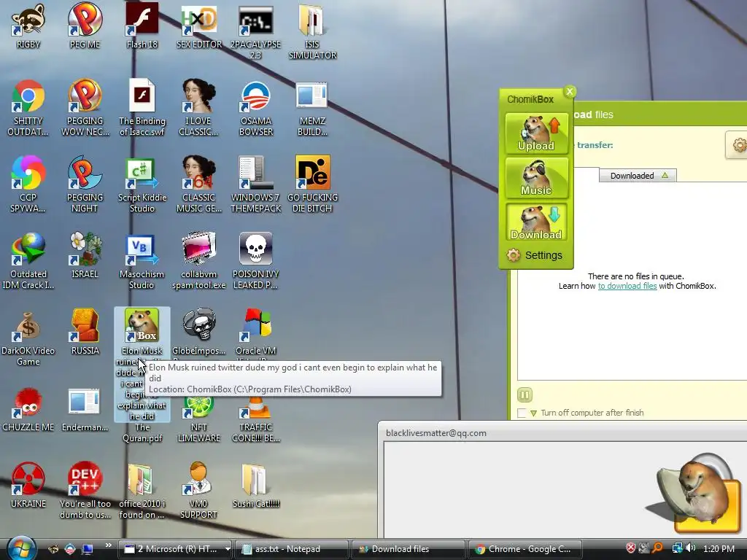Enable Turn off computer after finish checkbox
The width and height of the screenshot is (747, 560).
[x=522, y=413]
